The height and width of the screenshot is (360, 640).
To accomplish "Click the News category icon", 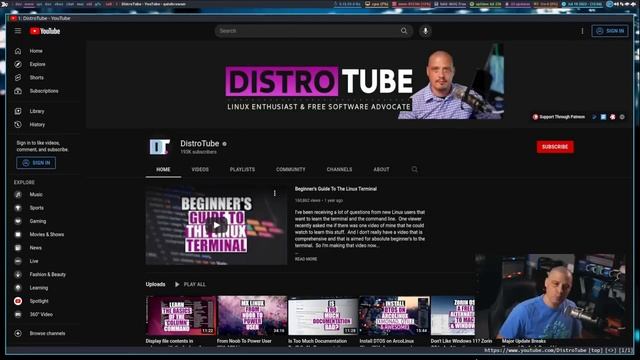I will (x=18, y=248).
